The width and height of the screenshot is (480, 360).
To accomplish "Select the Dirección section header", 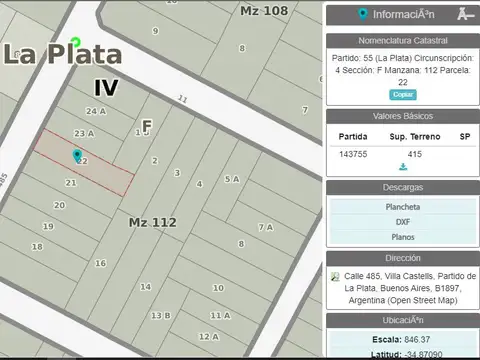I will tap(403, 258).
